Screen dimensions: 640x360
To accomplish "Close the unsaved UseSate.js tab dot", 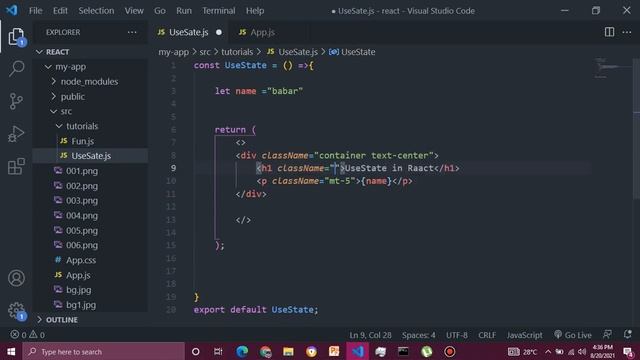I will [219, 32].
